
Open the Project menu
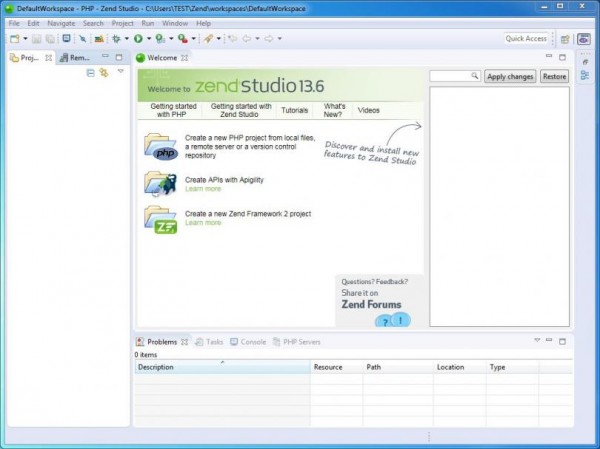tap(122, 23)
